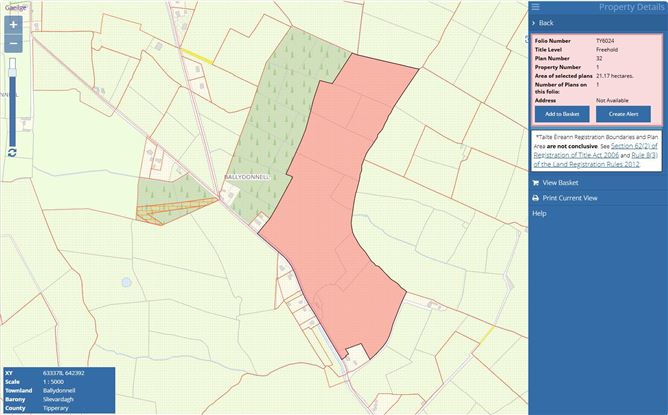
Task: Switch language via Gaeilge link
Action: [15, 8]
